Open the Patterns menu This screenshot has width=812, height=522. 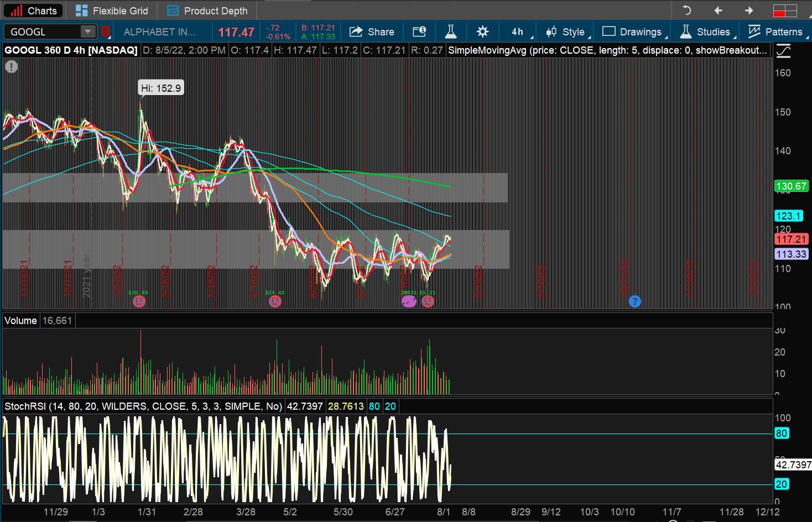tap(775, 32)
